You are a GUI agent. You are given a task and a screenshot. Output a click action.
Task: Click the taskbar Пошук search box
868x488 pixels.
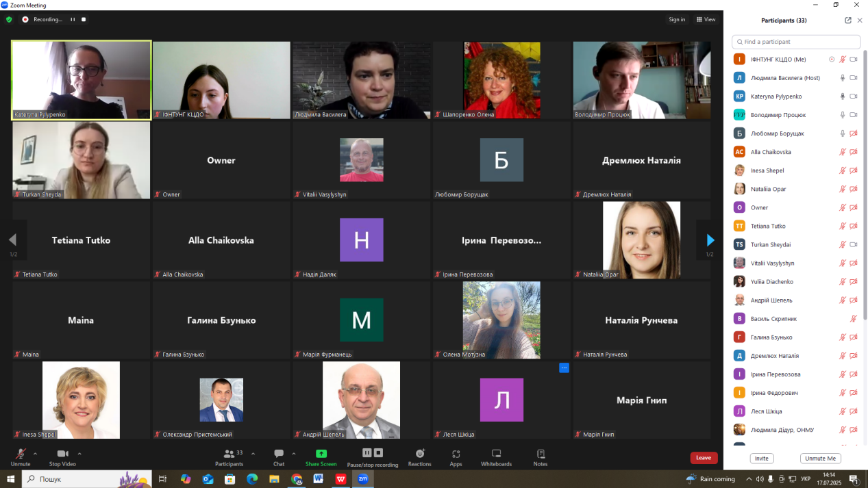pos(86,479)
